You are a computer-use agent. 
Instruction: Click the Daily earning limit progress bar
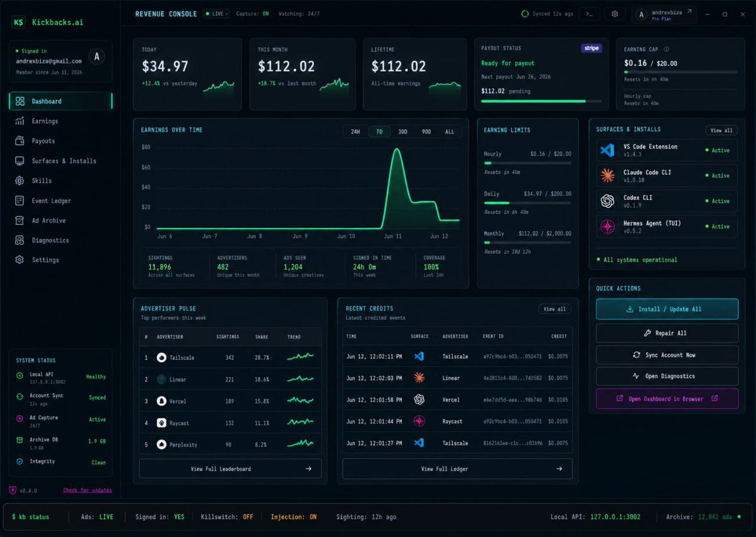point(527,203)
